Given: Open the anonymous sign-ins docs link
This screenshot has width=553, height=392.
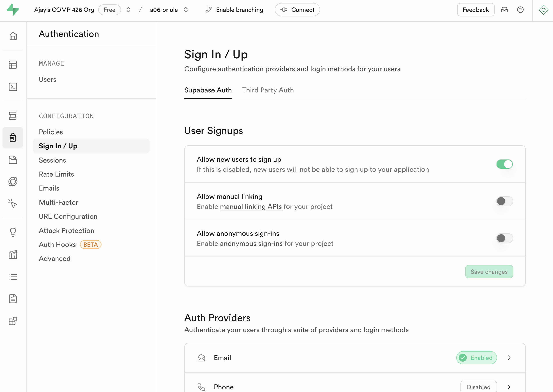Looking at the screenshot, I should (251, 244).
